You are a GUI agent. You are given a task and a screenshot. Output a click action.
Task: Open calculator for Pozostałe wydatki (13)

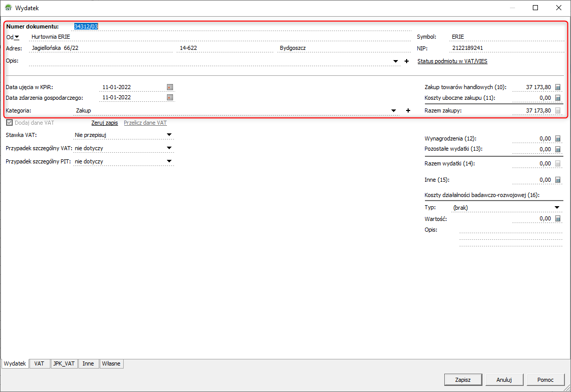tap(558, 149)
